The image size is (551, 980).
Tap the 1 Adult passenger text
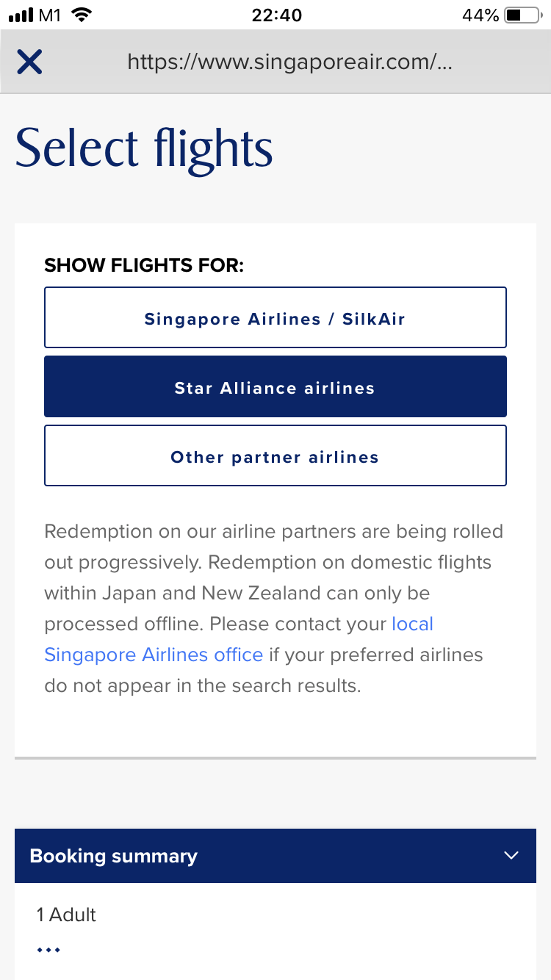click(x=67, y=915)
